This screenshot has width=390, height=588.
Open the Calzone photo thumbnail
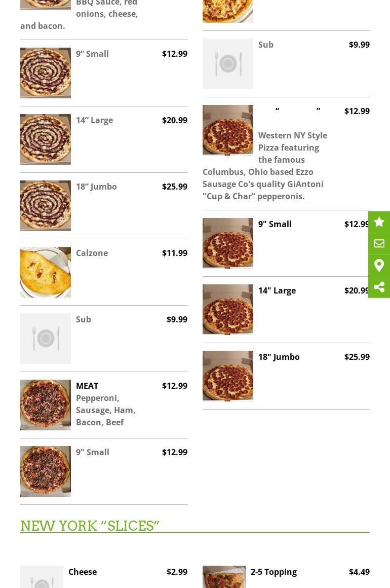pyautogui.click(x=46, y=272)
